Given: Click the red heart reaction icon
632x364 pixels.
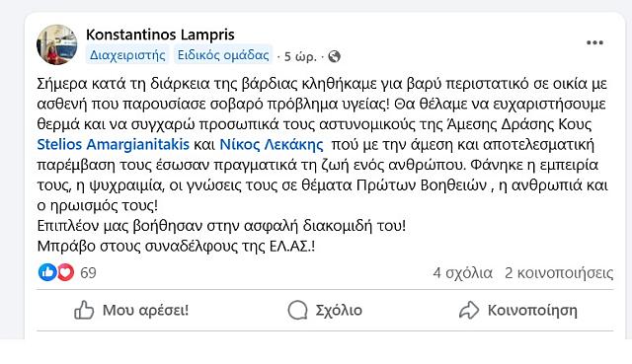Looking at the screenshot, I should [66, 272].
